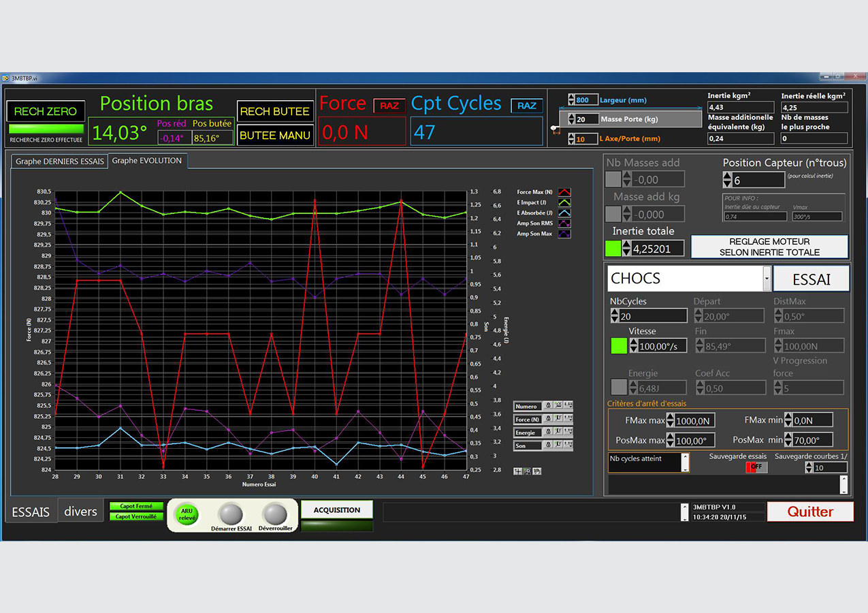Click the RECH BUTEE button

(x=275, y=112)
